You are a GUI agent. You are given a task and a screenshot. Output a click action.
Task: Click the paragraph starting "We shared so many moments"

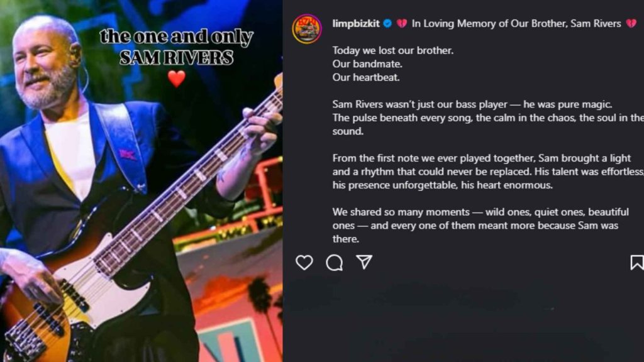pyautogui.click(x=480, y=226)
